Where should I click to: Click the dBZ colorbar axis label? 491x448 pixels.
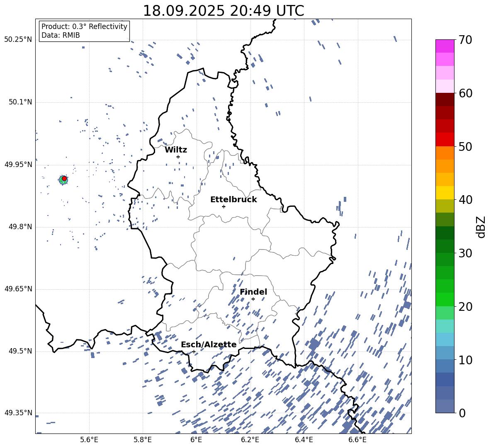coord(481,227)
